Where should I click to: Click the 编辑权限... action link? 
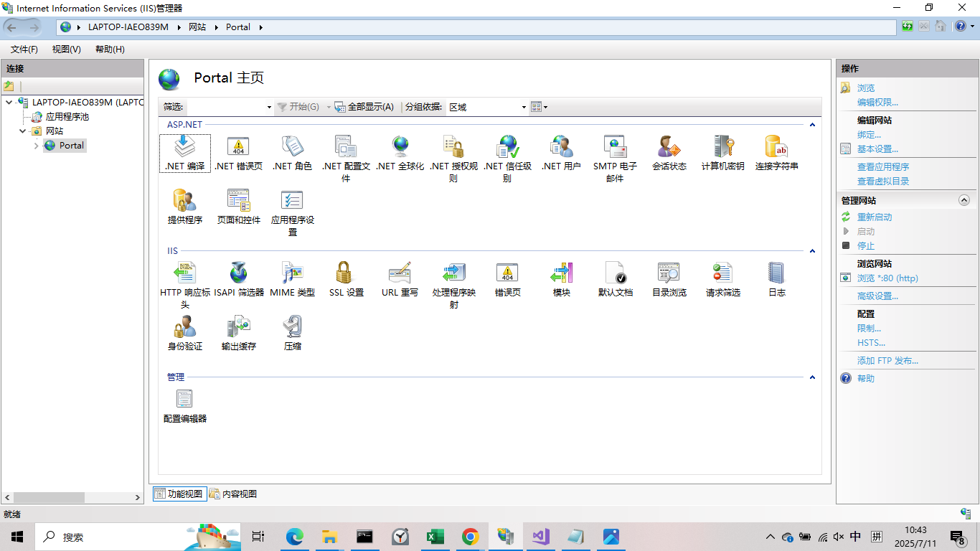point(877,103)
